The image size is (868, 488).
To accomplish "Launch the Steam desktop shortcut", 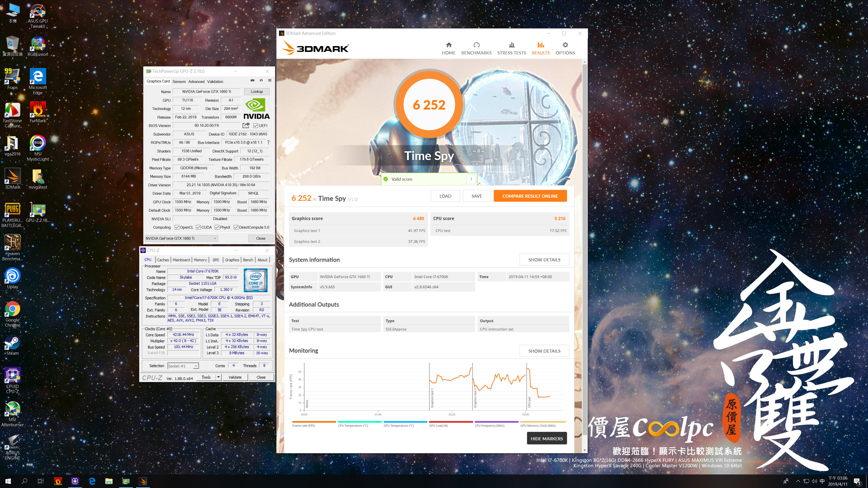I will click(12, 345).
